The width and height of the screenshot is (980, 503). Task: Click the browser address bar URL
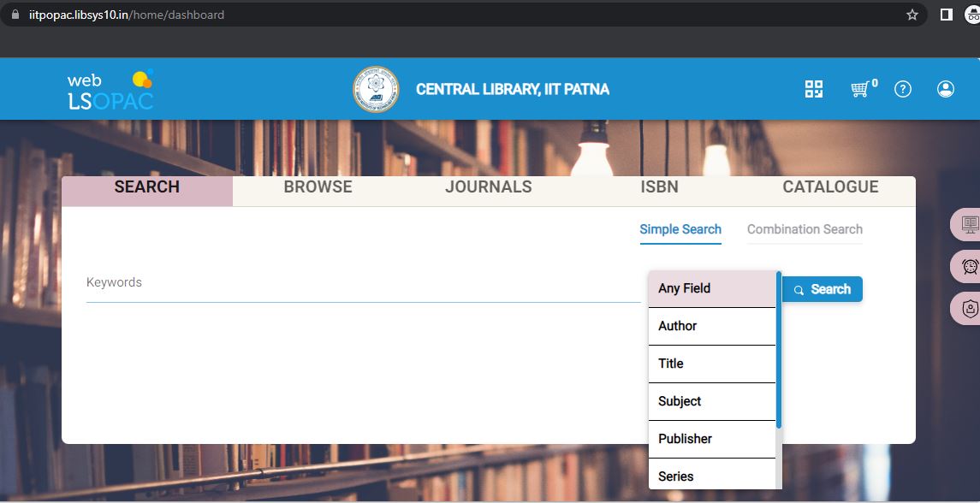tap(127, 15)
